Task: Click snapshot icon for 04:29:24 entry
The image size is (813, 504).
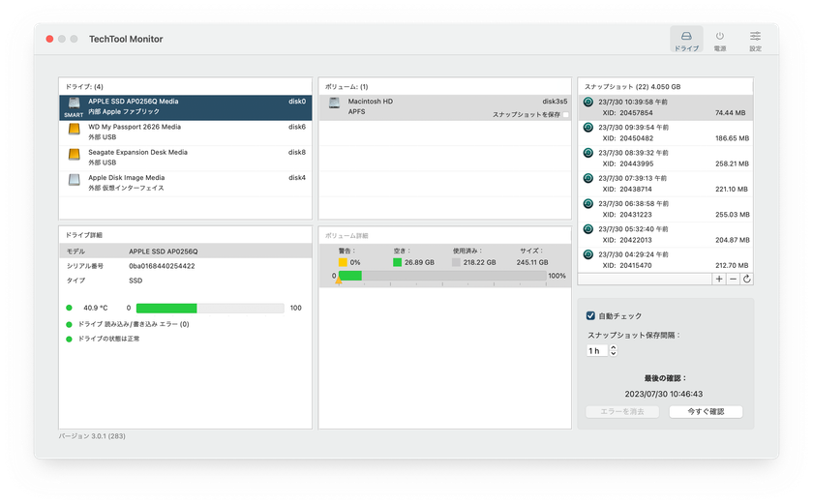Action: pyautogui.click(x=588, y=253)
